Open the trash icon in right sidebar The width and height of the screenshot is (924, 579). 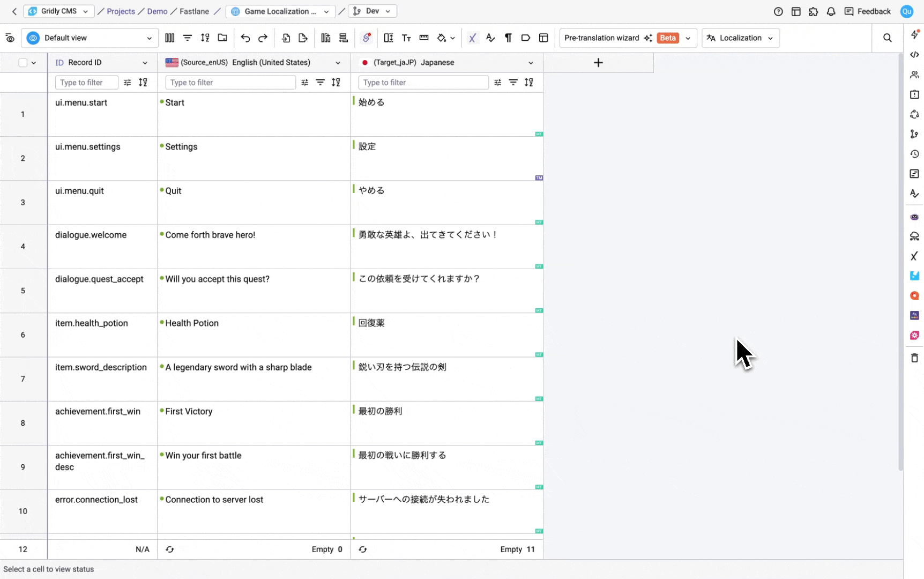pos(914,358)
